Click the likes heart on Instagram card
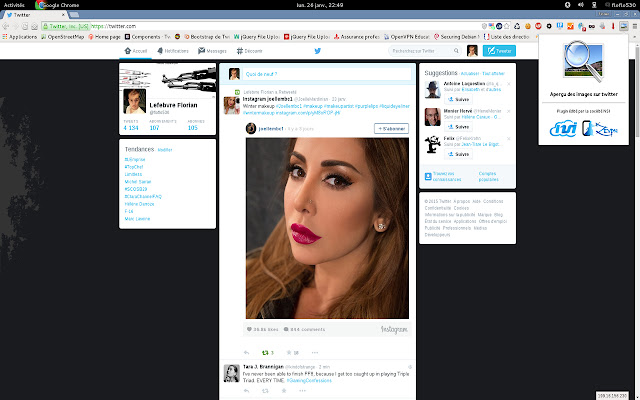 click(249, 329)
